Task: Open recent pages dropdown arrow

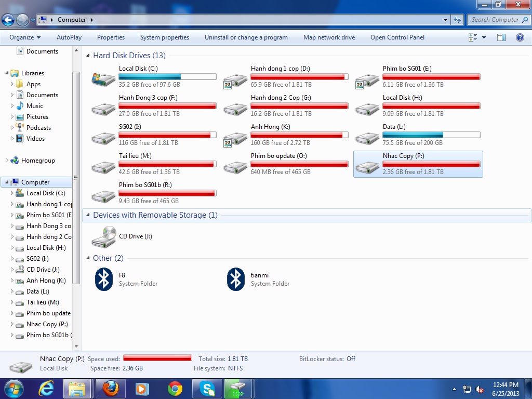Action: [33, 20]
